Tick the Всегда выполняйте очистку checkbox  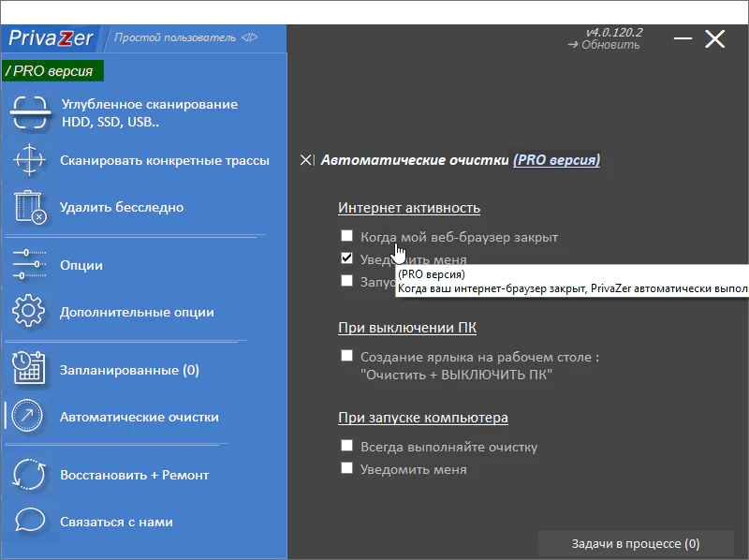(347, 447)
